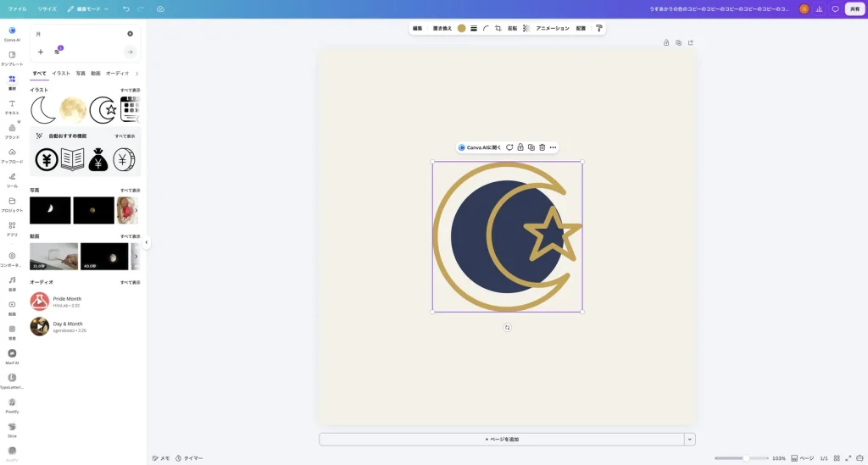The width and height of the screenshot is (868, 465).
Task: Switch to the すべて tab
Action: coord(39,74)
